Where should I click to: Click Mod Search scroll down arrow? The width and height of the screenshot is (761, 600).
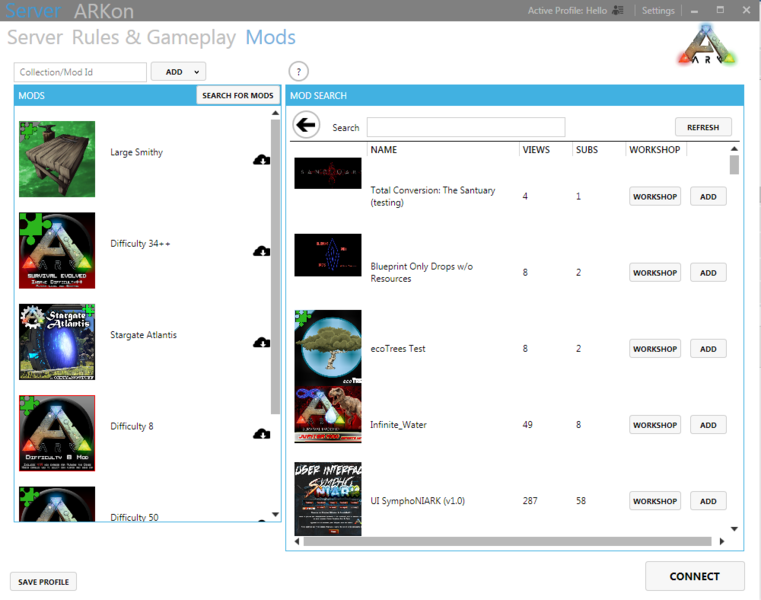point(734,529)
